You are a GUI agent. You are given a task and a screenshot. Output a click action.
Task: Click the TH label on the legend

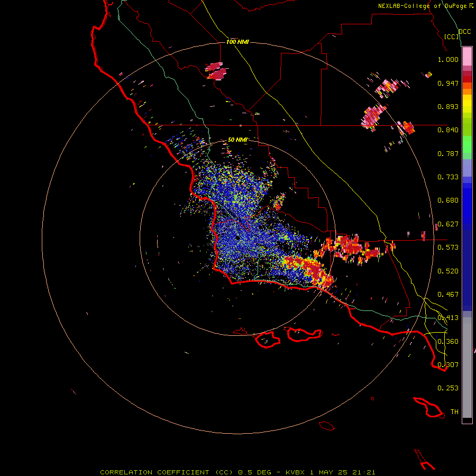coord(454,412)
